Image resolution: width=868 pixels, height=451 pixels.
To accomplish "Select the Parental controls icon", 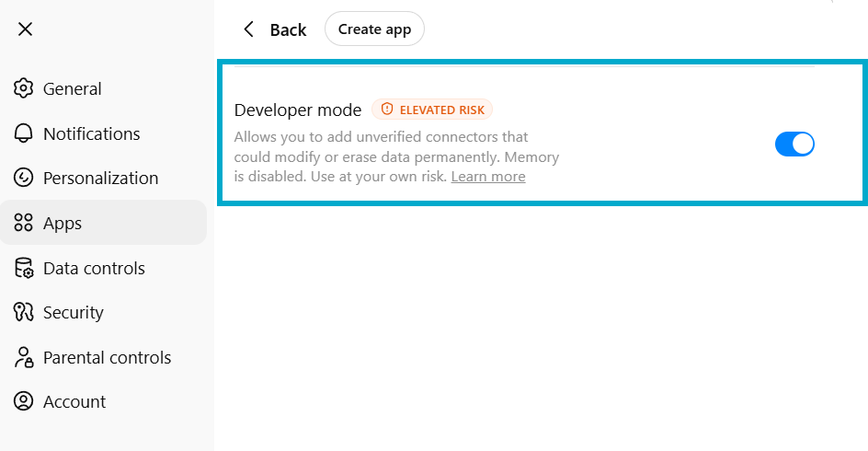I will pos(24,357).
